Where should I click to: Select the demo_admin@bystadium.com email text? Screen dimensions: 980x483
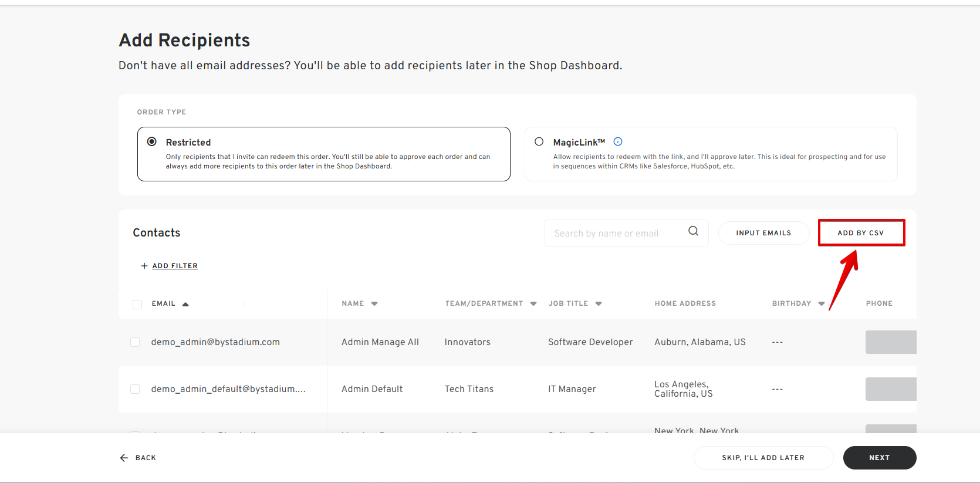click(x=215, y=342)
